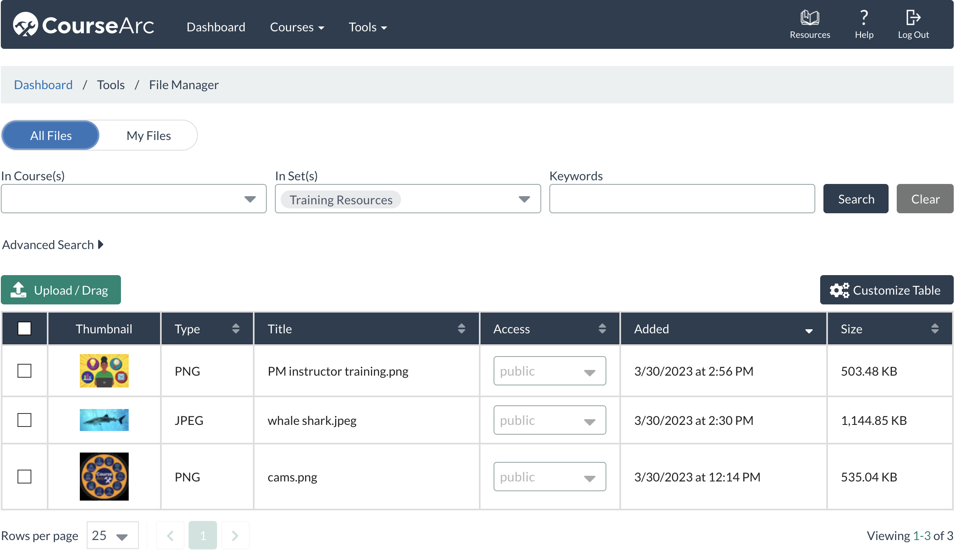Check the select-all header checkbox
This screenshot has height=560, width=957.
24,328
